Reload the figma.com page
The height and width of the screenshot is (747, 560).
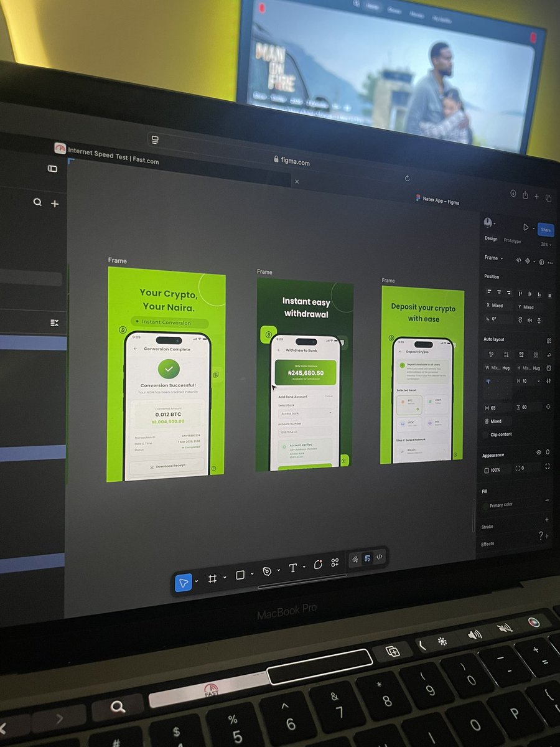[408, 178]
